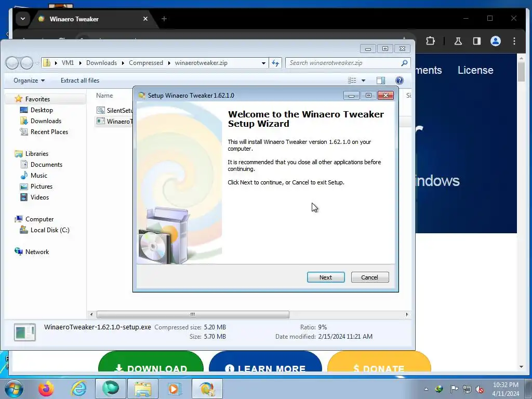Click the Action Center flag icon
Screen dimensions: 532x399
click(x=454, y=389)
